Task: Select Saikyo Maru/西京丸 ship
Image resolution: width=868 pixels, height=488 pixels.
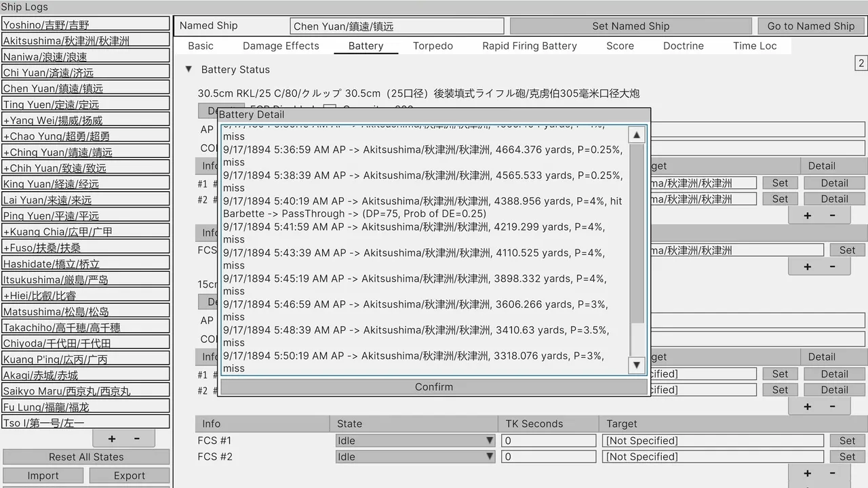Action: click(85, 391)
